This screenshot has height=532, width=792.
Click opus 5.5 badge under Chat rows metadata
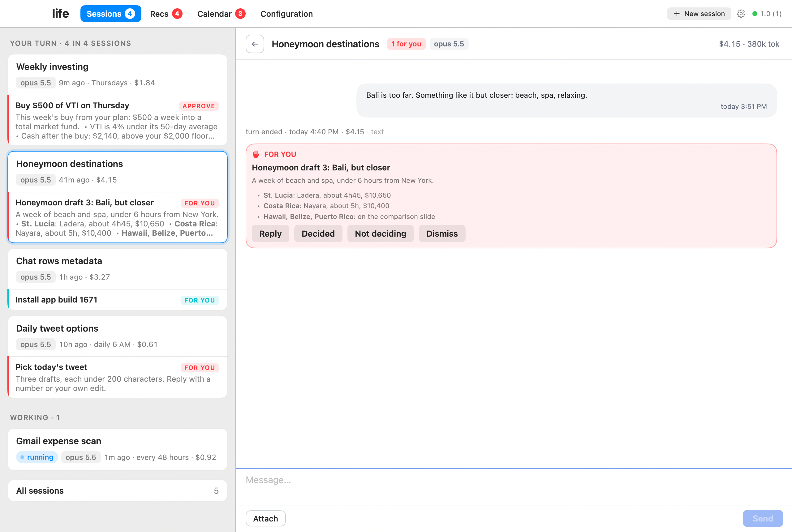(x=36, y=277)
